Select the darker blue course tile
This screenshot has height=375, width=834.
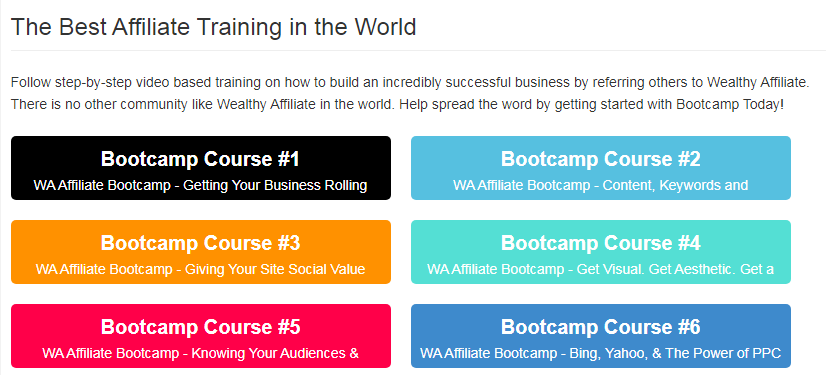601,336
